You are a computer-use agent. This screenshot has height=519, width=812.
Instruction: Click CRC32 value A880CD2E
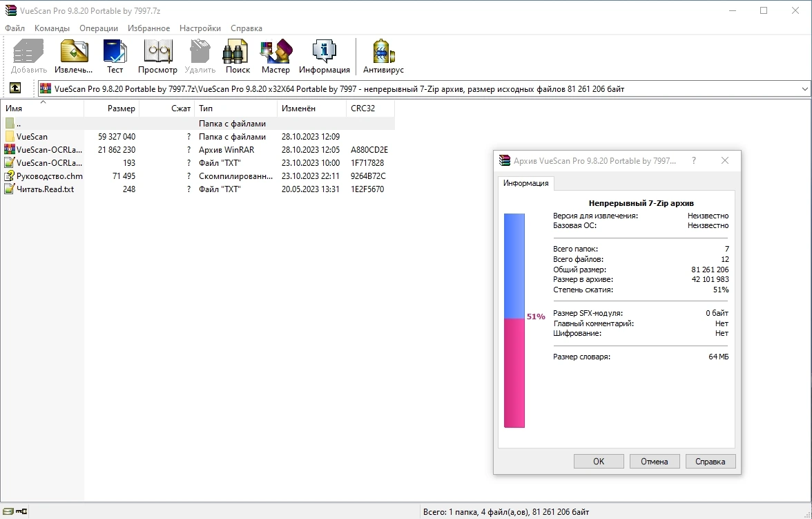pos(369,150)
